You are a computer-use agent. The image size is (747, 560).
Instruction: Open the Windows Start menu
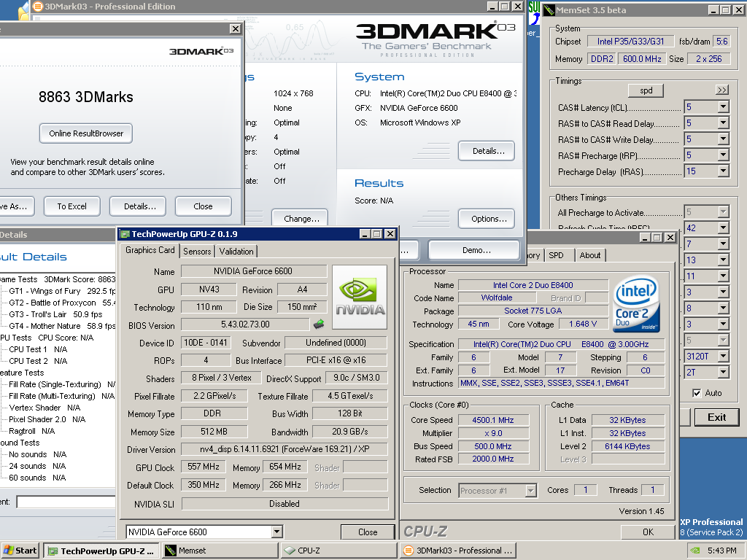[x=20, y=551]
